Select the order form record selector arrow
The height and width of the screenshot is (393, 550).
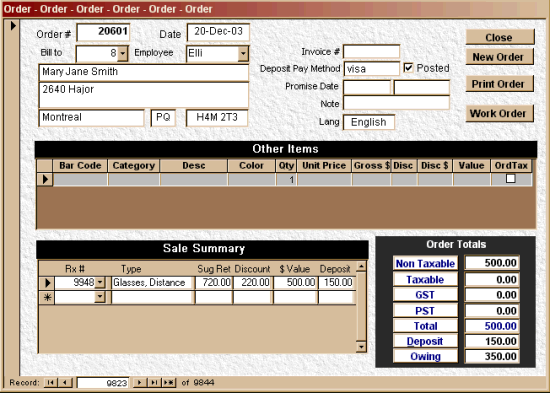pyautogui.click(x=13, y=26)
